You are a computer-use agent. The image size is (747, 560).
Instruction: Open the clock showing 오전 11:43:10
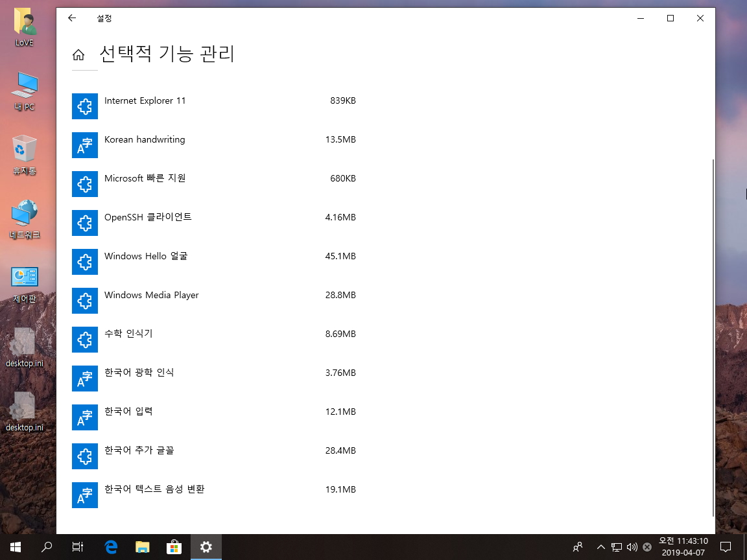683,546
